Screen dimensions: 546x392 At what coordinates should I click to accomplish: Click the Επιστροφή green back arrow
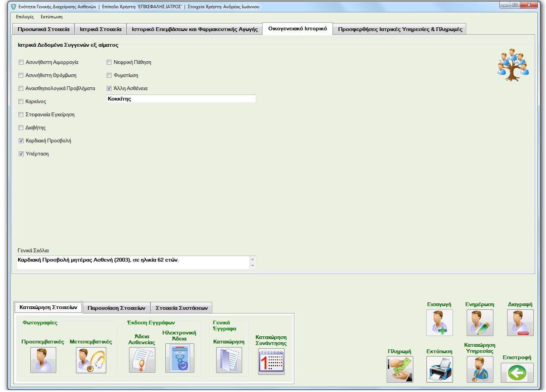(517, 373)
